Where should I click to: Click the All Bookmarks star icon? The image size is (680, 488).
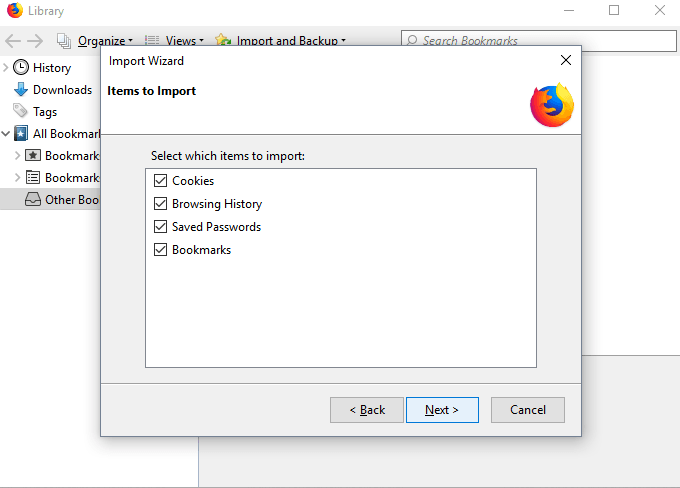click(21, 134)
